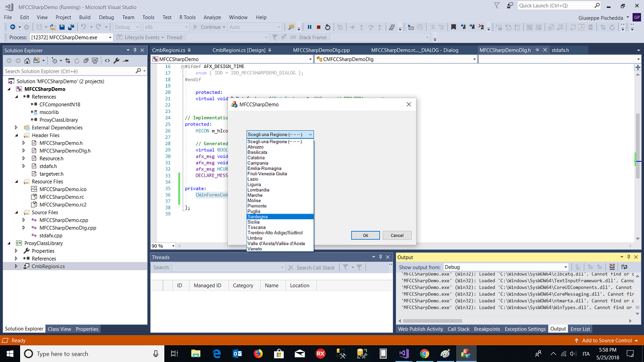Screen dimensions: 644x362
Task: Toggle auto-hide pin on Threads panel
Action: pyautogui.click(x=381, y=257)
